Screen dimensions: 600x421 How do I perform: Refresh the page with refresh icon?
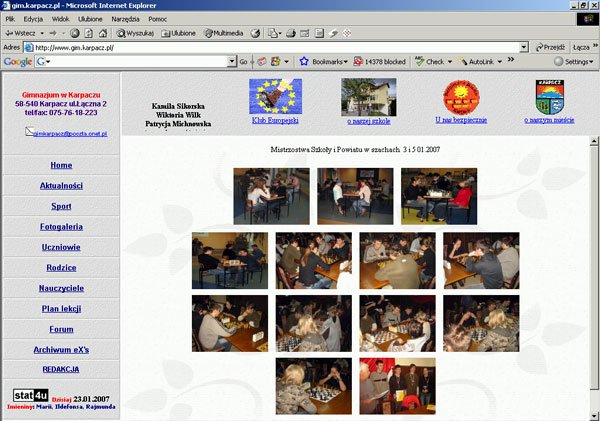coord(88,33)
